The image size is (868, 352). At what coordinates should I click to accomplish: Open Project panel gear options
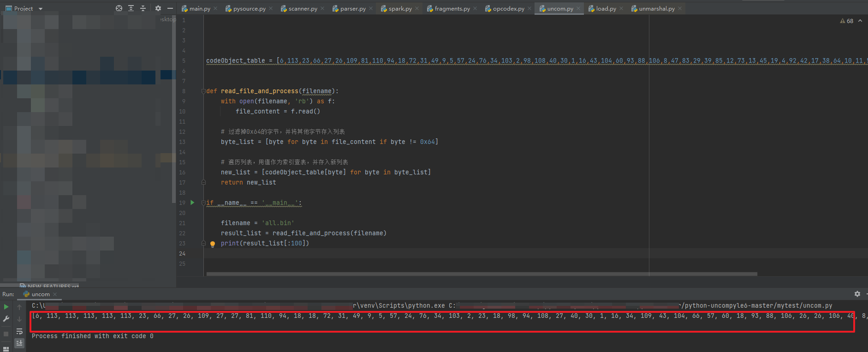(158, 8)
